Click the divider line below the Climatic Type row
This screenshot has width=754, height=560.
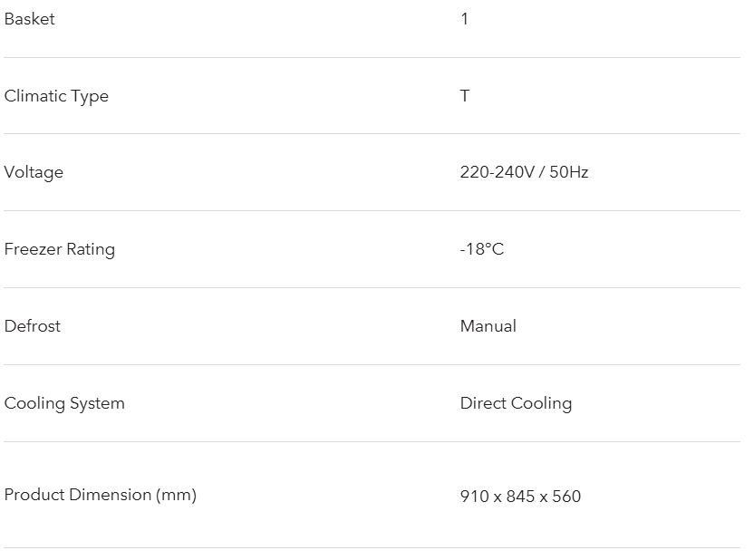click(x=372, y=134)
